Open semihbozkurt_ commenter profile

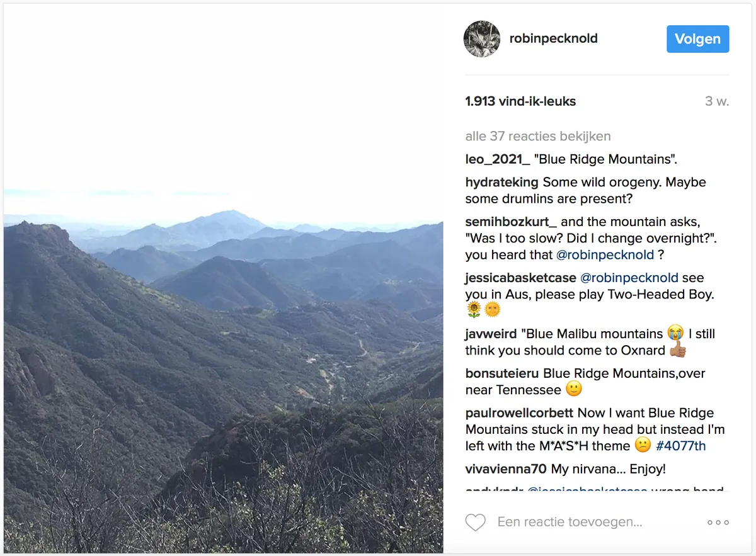click(x=511, y=222)
